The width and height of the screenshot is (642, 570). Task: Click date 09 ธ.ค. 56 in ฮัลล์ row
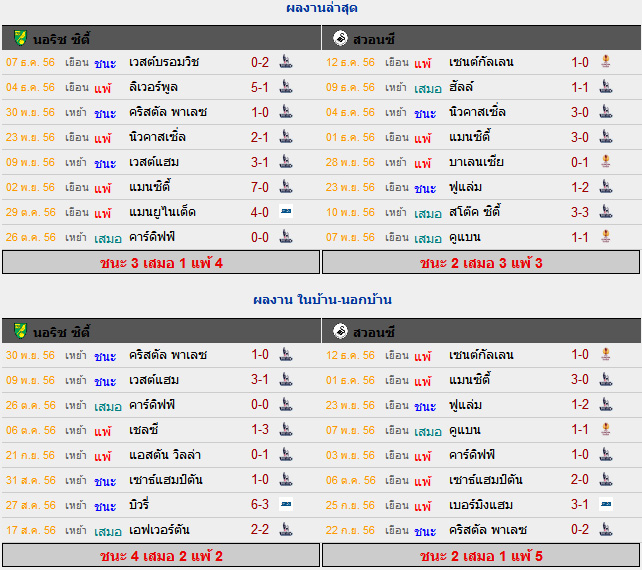(350, 87)
